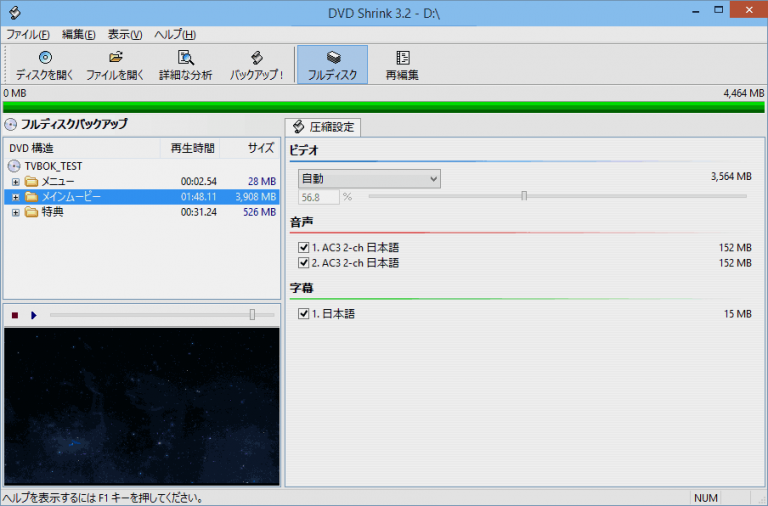
Task: Click the video compression ratio slider
Action: 524,196
